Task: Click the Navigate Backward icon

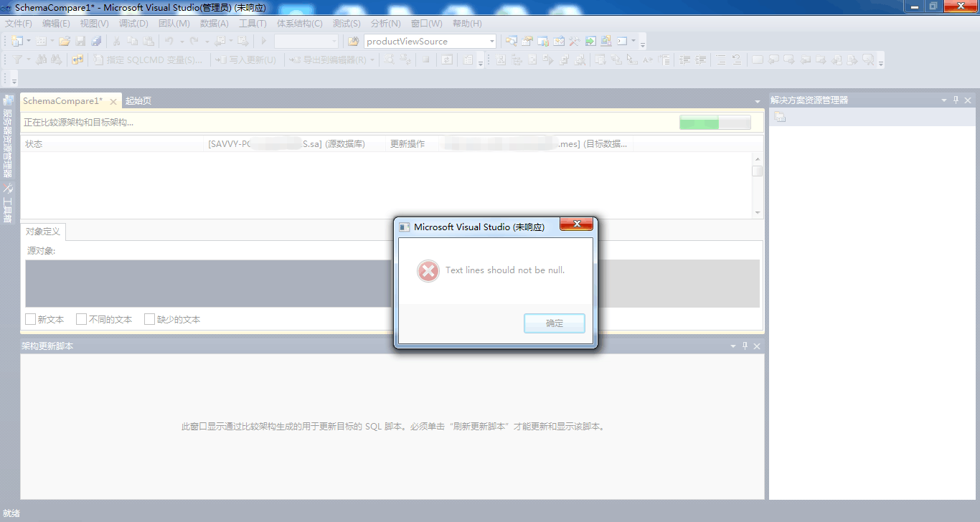Action: click(220, 41)
